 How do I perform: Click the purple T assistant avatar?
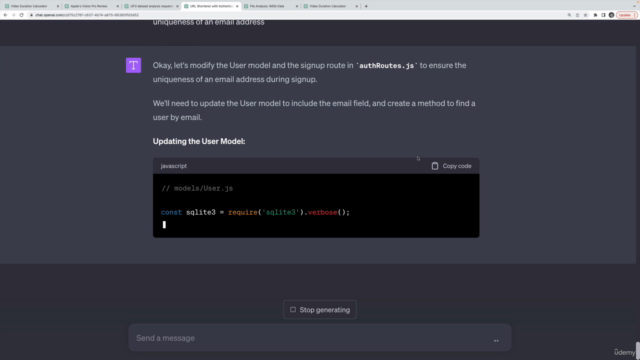[133, 65]
